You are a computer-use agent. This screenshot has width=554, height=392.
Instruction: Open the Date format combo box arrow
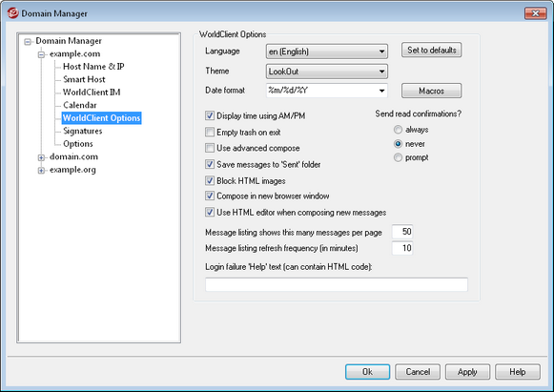(381, 91)
